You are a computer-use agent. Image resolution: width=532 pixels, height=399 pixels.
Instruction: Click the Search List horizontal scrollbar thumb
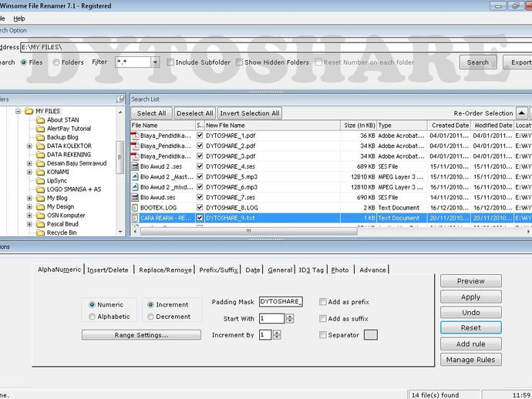(x=249, y=231)
